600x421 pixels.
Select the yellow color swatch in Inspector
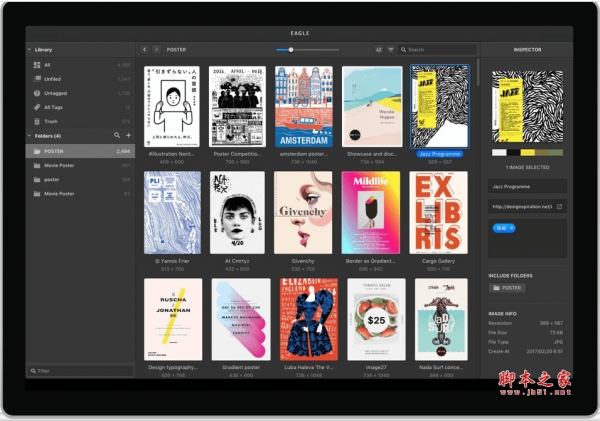[527, 153]
